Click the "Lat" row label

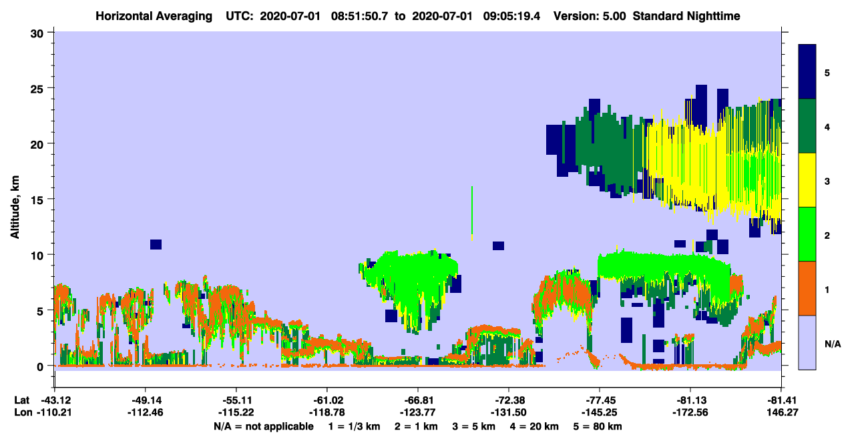coord(21,400)
